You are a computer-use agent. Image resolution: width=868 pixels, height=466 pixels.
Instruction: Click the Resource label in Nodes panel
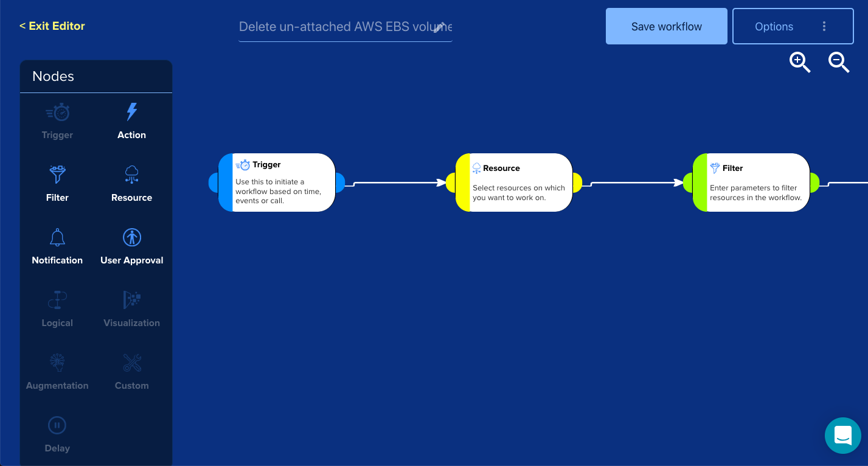(x=131, y=198)
